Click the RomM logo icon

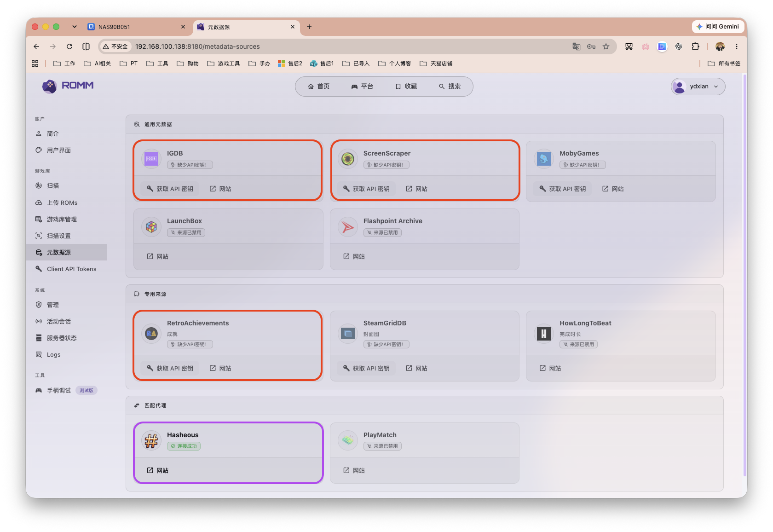click(49, 86)
